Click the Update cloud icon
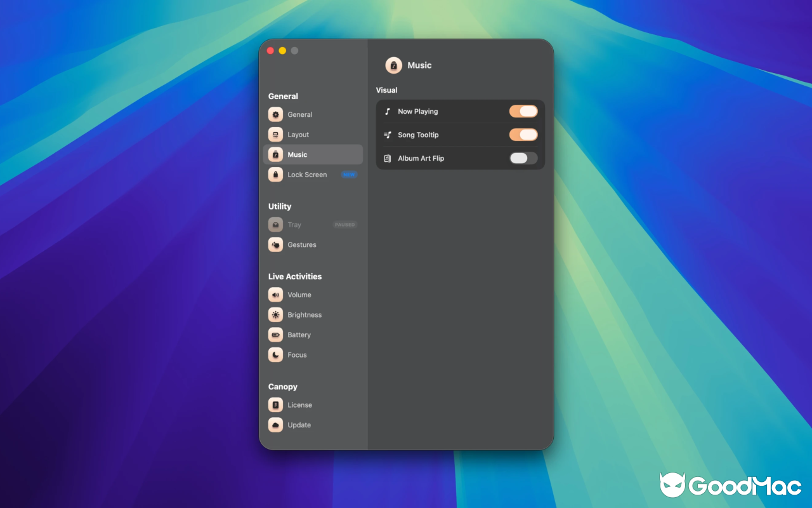812x508 pixels. point(275,425)
